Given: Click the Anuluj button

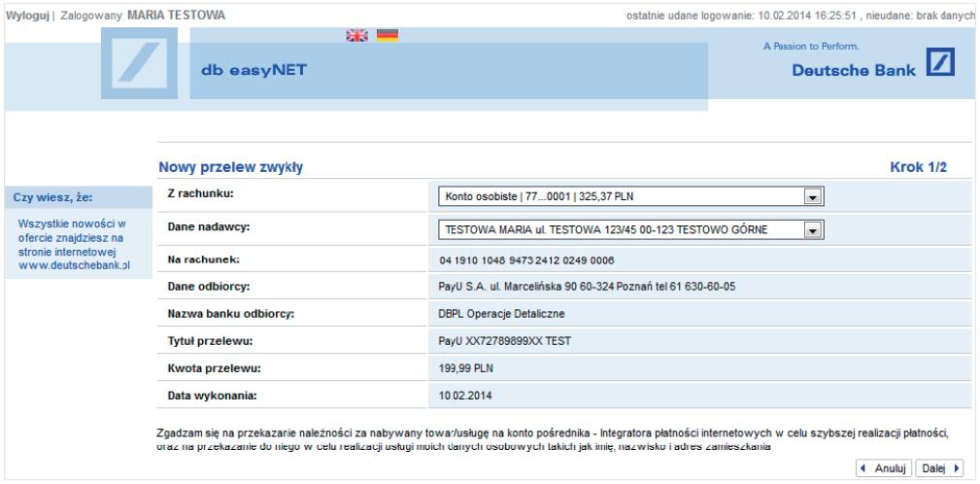Looking at the screenshot, I should coord(884,467).
